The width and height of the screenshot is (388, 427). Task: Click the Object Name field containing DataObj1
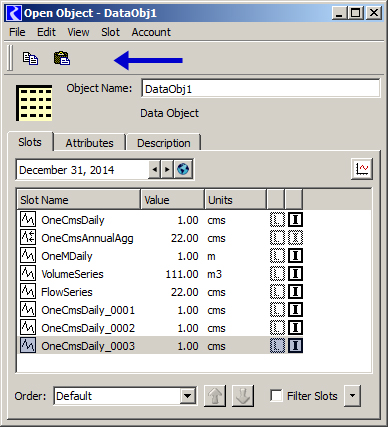[x=260, y=89]
